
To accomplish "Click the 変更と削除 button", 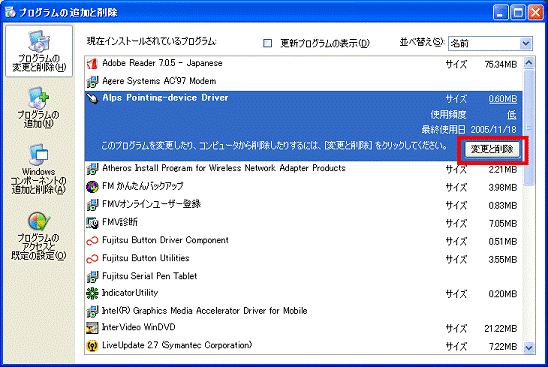I will click(x=492, y=149).
